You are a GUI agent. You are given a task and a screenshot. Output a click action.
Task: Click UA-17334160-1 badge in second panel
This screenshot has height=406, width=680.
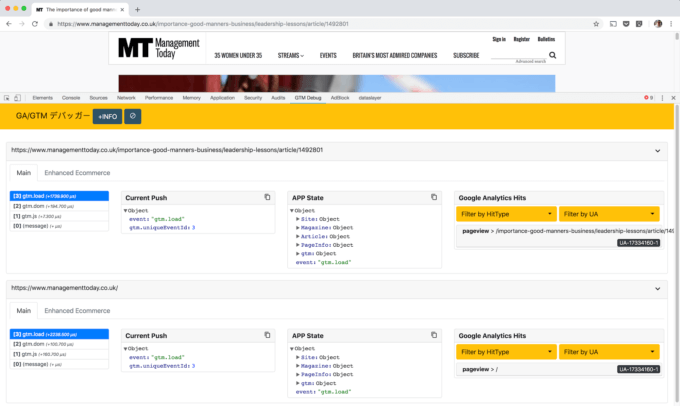[x=638, y=369]
